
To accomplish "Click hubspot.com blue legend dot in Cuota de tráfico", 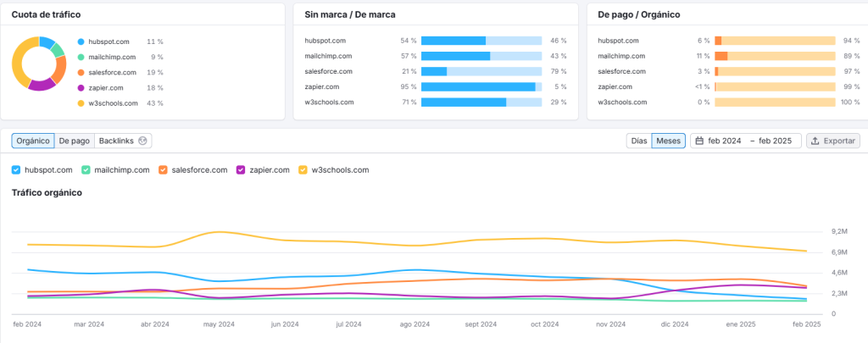I will (81, 41).
